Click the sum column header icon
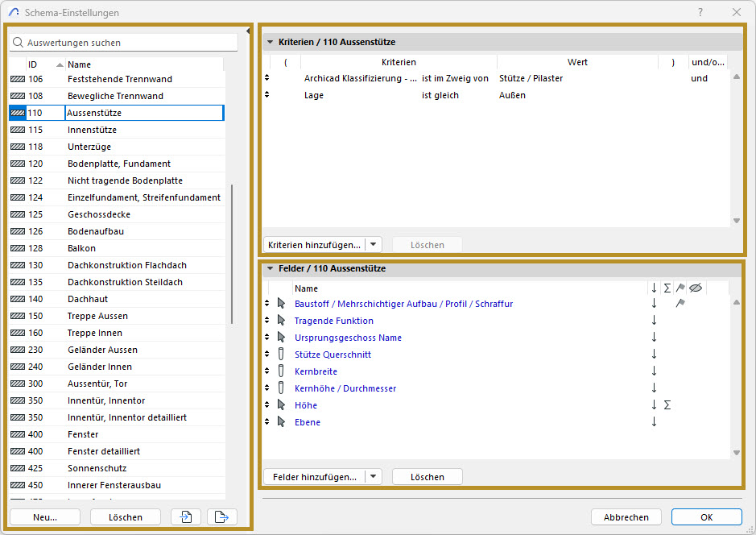 667,288
